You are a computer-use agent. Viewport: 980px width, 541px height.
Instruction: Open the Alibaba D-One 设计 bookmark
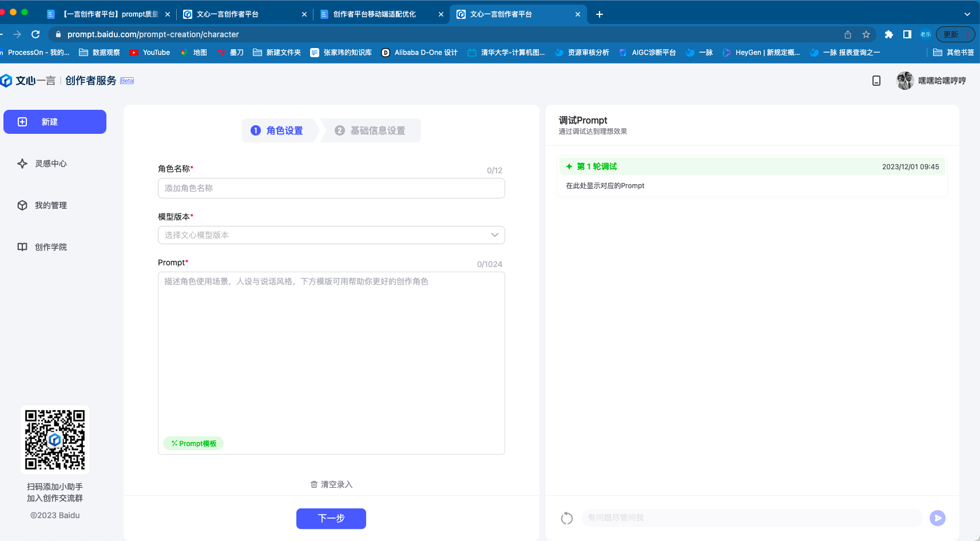click(x=419, y=53)
